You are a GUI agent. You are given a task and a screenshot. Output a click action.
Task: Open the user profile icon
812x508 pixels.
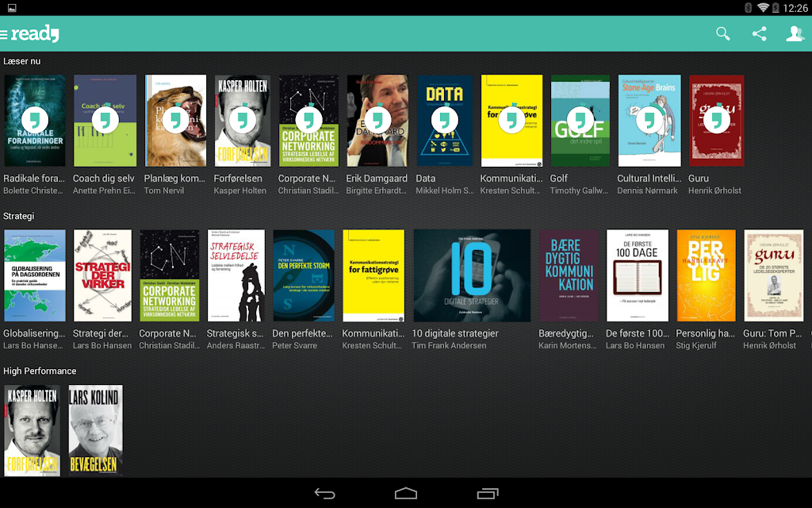[795, 33]
